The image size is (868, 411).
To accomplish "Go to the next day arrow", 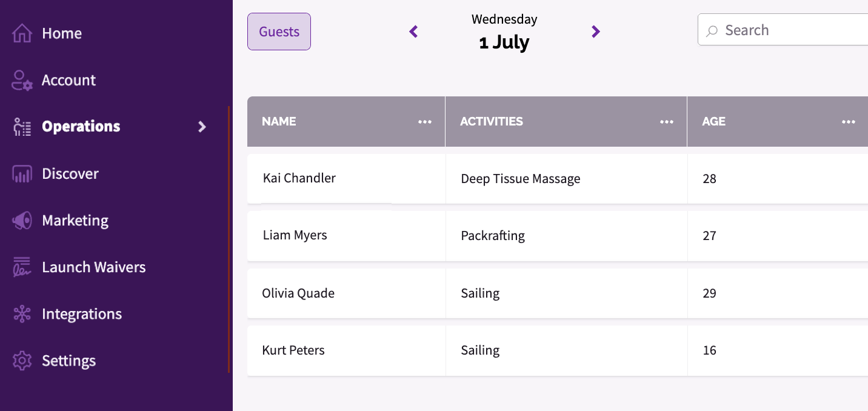I will point(596,32).
